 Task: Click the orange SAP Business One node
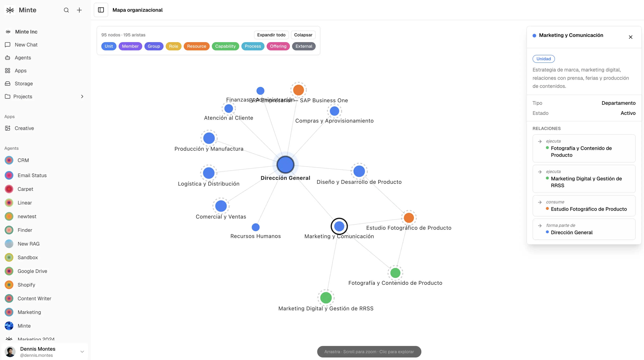point(299,90)
